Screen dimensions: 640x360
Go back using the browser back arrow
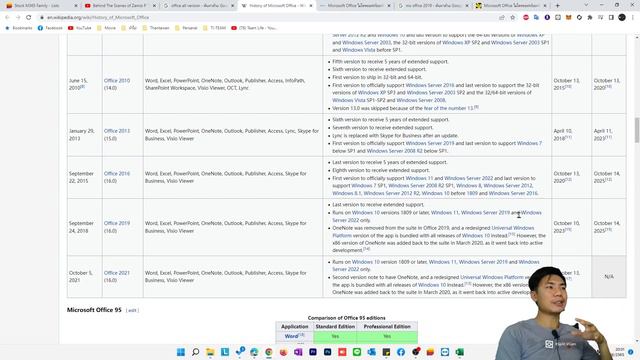7,18
